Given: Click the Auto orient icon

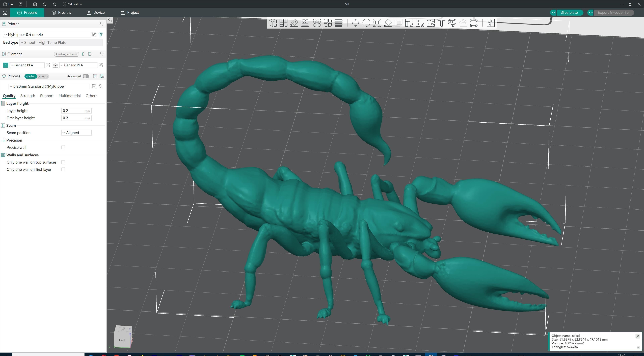Looking at the screenshot, I should pyautogui.click(x=294, y=23).
